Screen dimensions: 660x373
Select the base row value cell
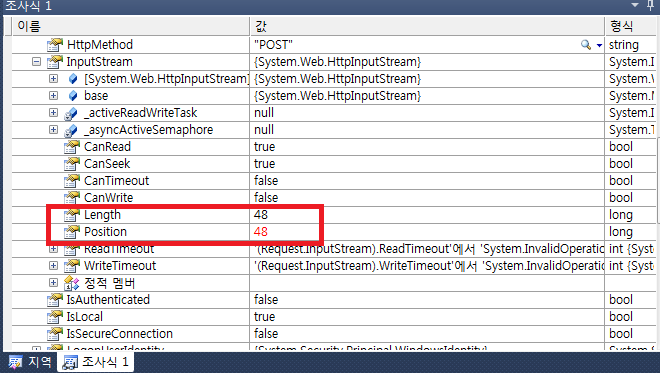(427, 96)
